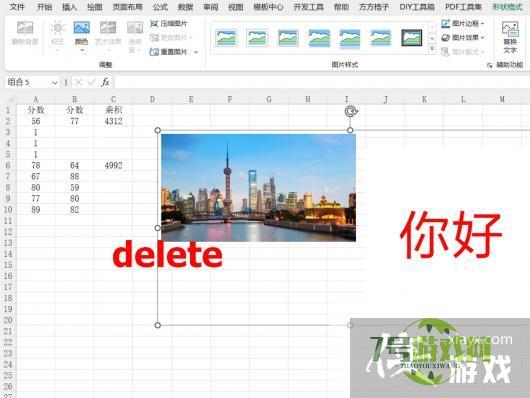Open the Name Box dropdown showing 组合 5
This screenshot has width=530, height=398.
point(54,82)
